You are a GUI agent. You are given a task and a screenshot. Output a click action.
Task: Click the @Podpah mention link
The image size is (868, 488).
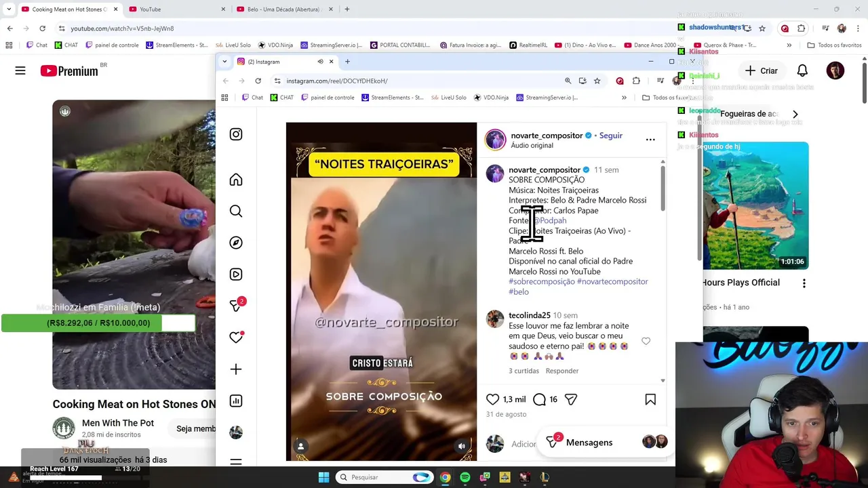[549, 220]
